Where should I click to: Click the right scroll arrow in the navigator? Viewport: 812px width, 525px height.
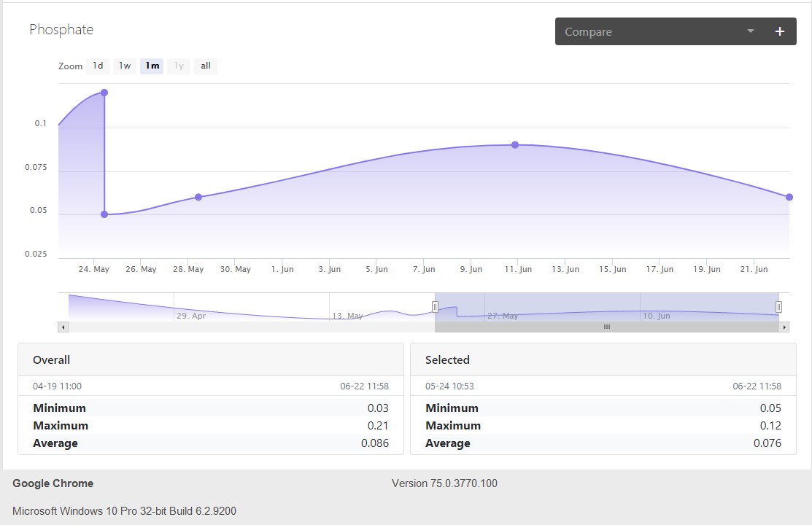click(784, 327)
